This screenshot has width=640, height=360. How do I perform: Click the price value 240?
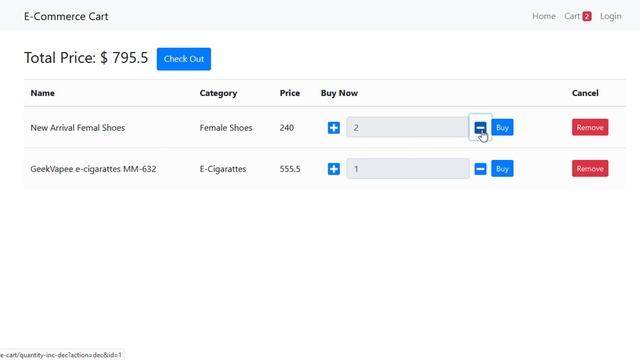pyautogui.click(x=287, y=128)
